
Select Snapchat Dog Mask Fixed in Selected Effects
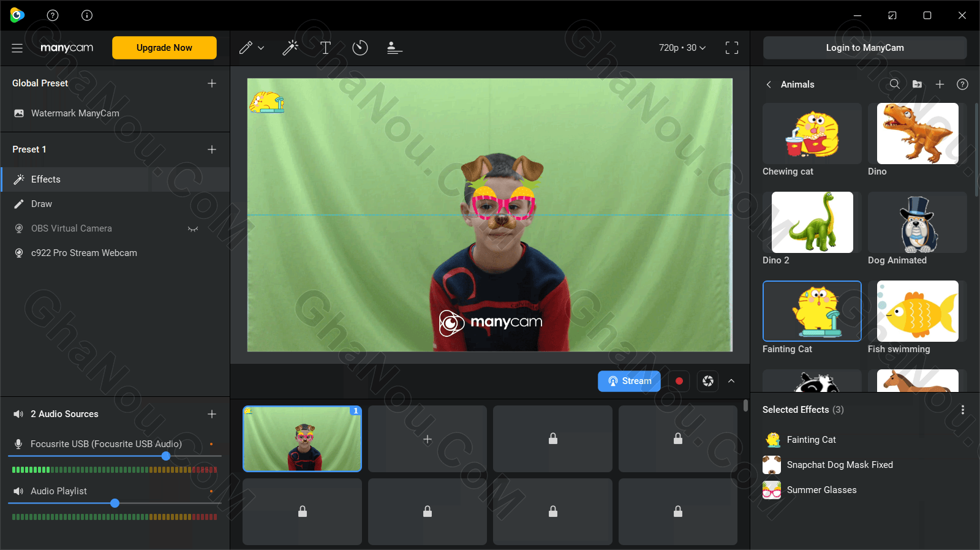[864, 465]
